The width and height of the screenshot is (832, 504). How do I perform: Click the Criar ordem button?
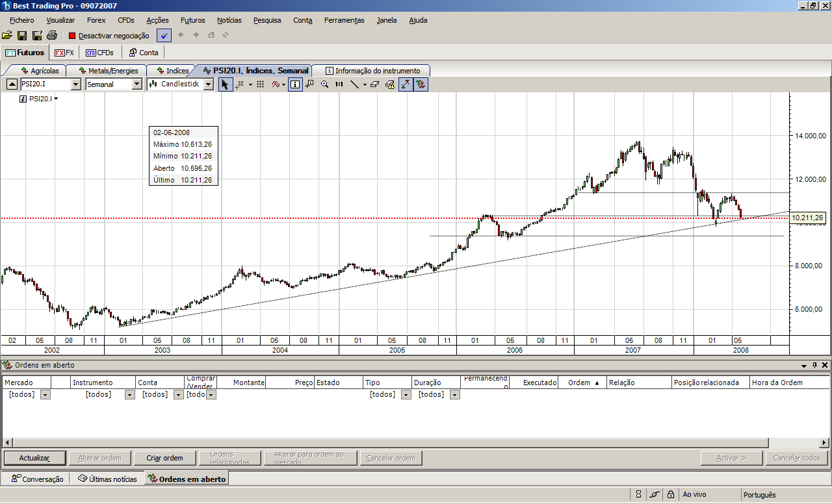click(164, 458)
